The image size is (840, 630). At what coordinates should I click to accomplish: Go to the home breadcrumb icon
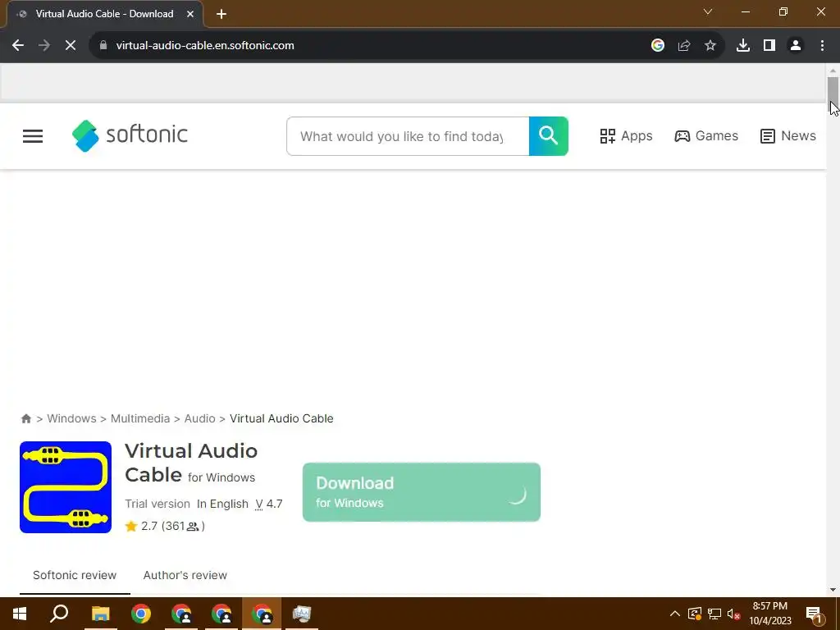pos(25,418)
